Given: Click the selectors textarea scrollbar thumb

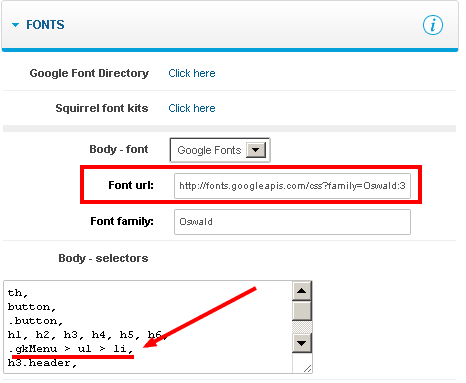Looking at the screenshot, I should [x=302, y=311].
